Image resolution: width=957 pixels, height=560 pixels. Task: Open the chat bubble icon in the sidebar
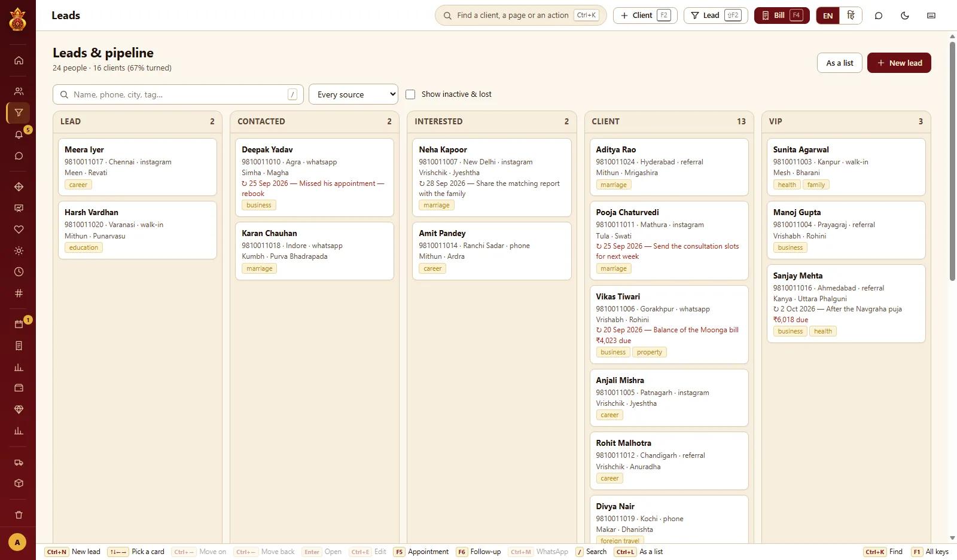19,156
